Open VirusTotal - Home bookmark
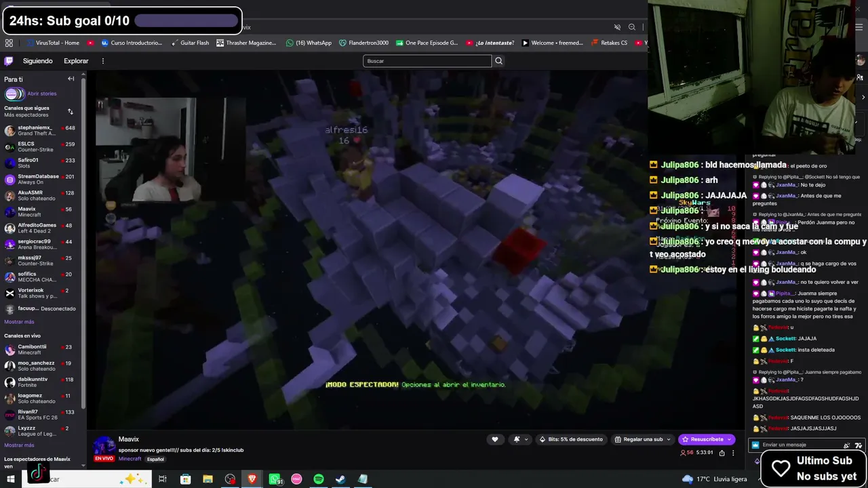The height and width of the screenshot is (488, 868). click(53, 43)
